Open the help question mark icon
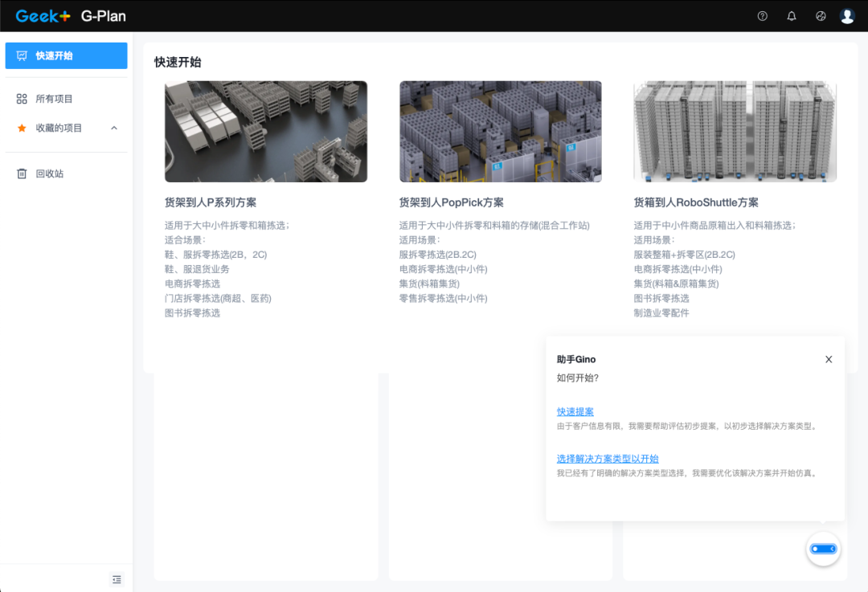868x592 pixels. (x=762, y=15)
